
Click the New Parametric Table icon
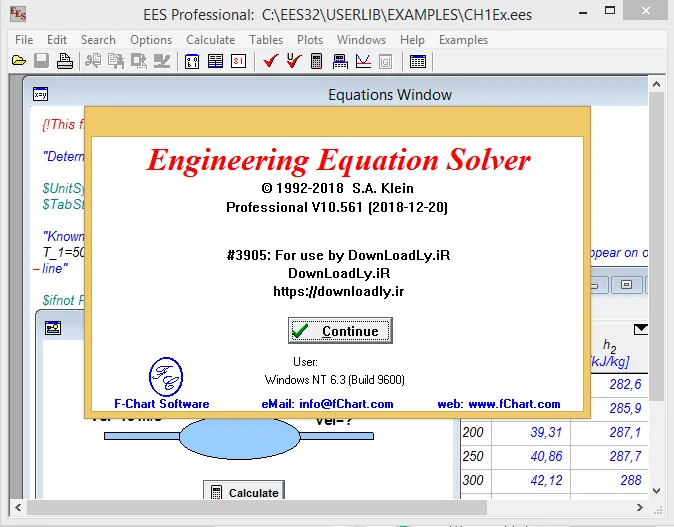418,61
